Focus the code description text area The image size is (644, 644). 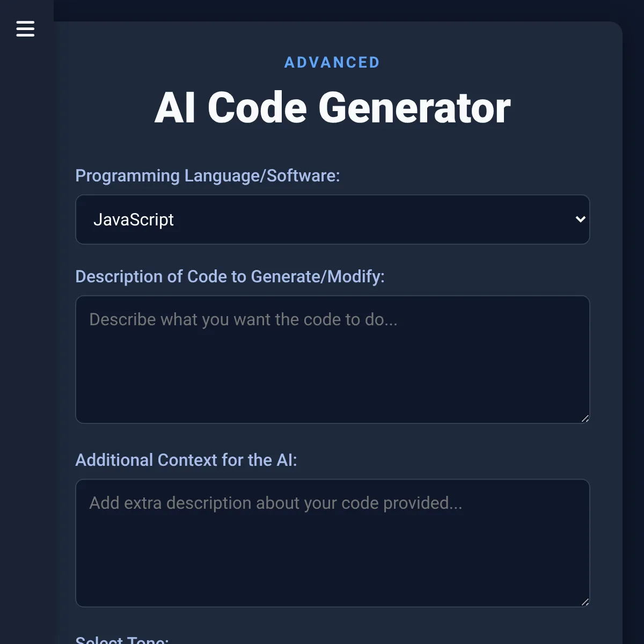point(332,359)
